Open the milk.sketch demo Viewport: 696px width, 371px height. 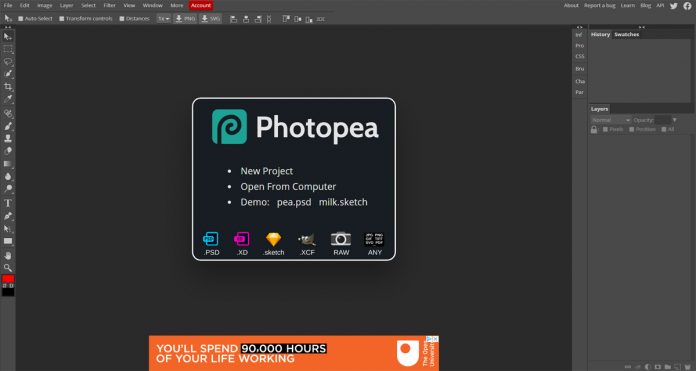[343, 202]
